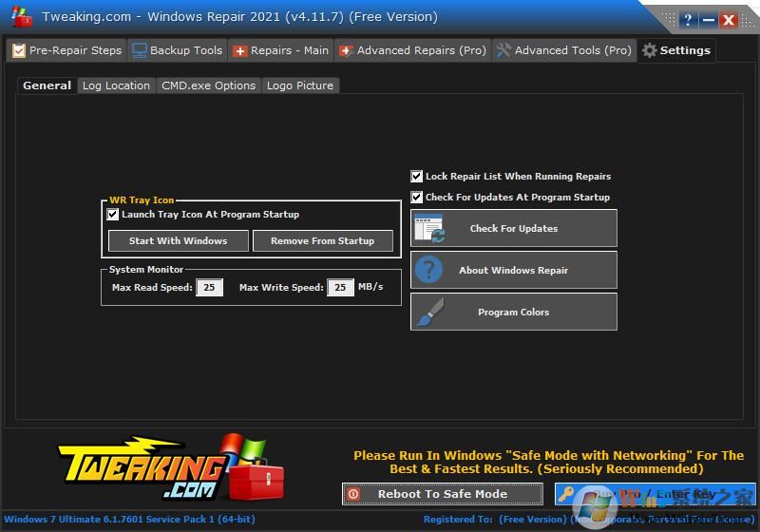Image resolution: width=760 pixels, height=532 pixels.
Task: Switch to the Backup Tools tab
Action: [178, 50]
